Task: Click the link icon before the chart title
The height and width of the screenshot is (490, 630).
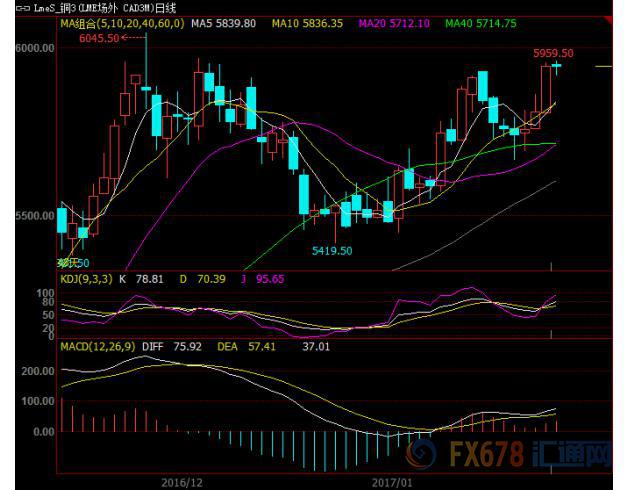Action: click(x=22, y=8)
